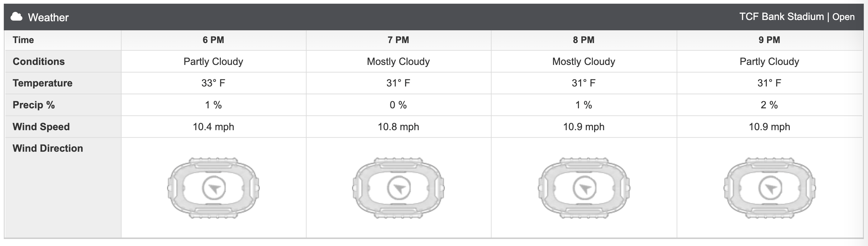Click the 8 PM column header
868x246 pixels.
tap(584, 40)
